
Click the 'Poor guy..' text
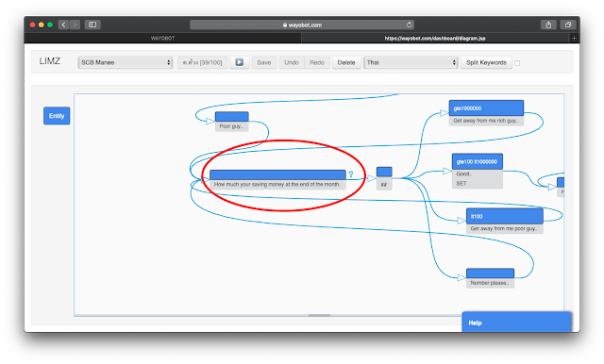tap(231, 126)
